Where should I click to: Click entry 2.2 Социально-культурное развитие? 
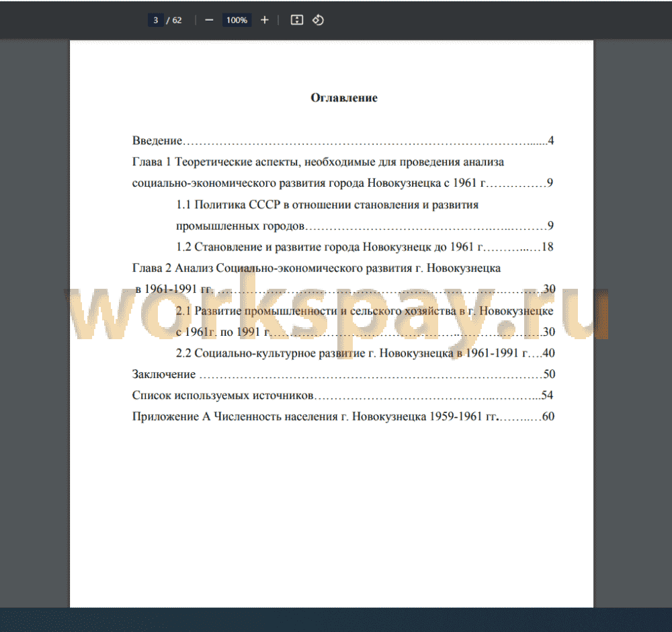coord(365,353)
